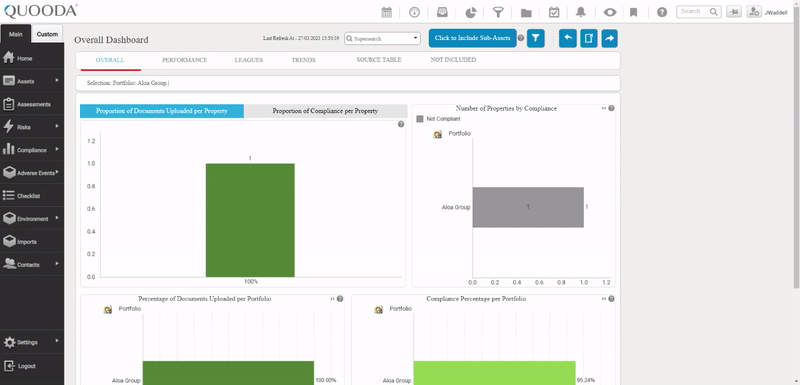Image resolution: width=800 pixels, height=385 pixels.
Task: Click the gray Aloa Group bar
Action: coord(528,207)
